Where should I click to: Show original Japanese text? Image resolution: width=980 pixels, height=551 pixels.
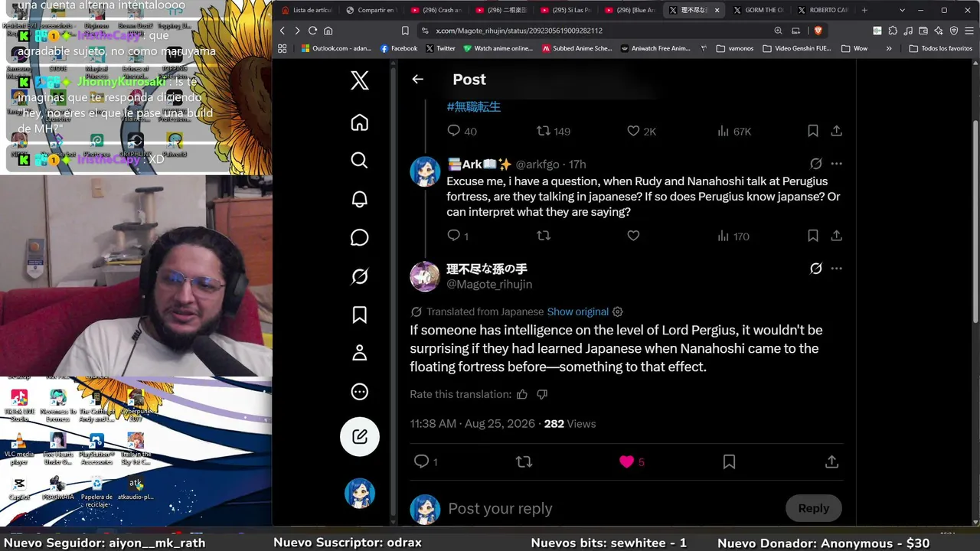(578, 311)
